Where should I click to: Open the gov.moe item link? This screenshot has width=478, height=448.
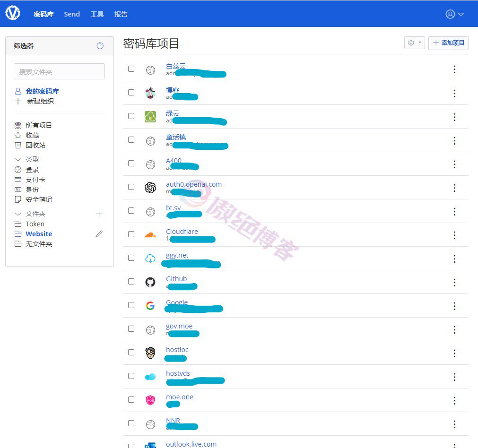(179, 326)
